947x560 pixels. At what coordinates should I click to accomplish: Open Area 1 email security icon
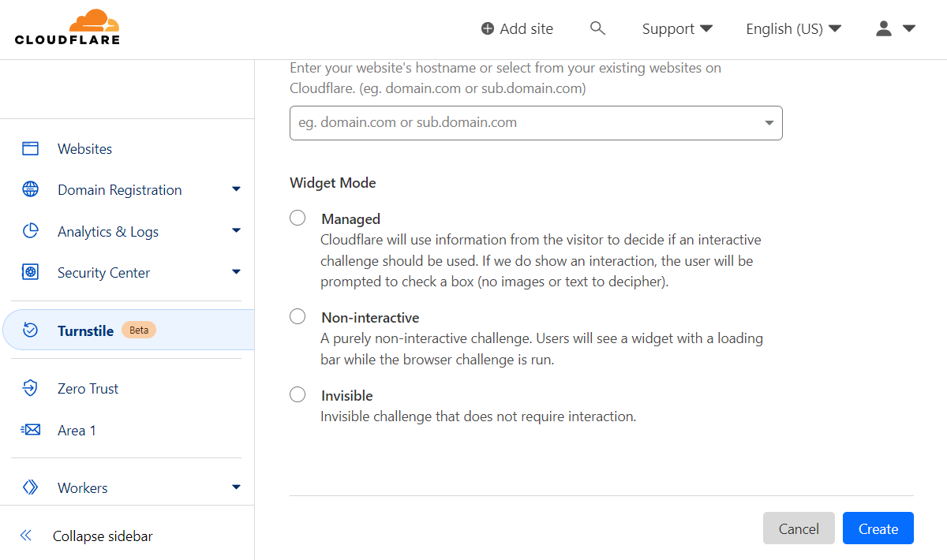tap(30, 430)
